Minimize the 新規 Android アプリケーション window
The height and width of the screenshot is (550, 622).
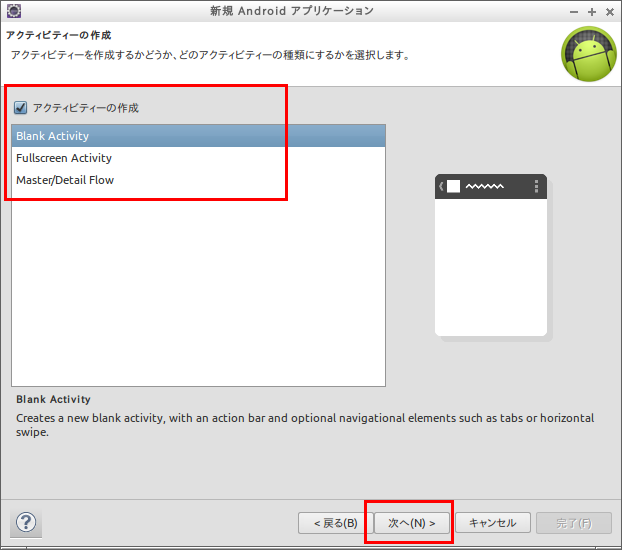574,12
